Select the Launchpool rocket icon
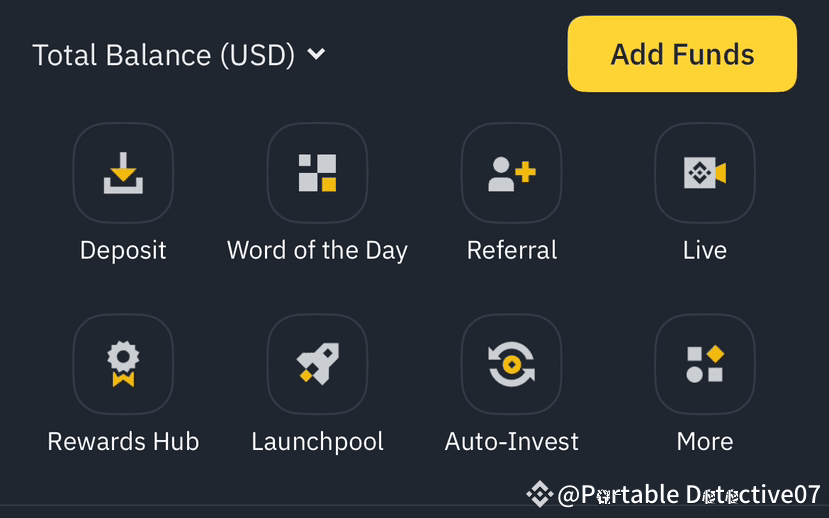This screenshot has width=829, height=518. (317, 364)
